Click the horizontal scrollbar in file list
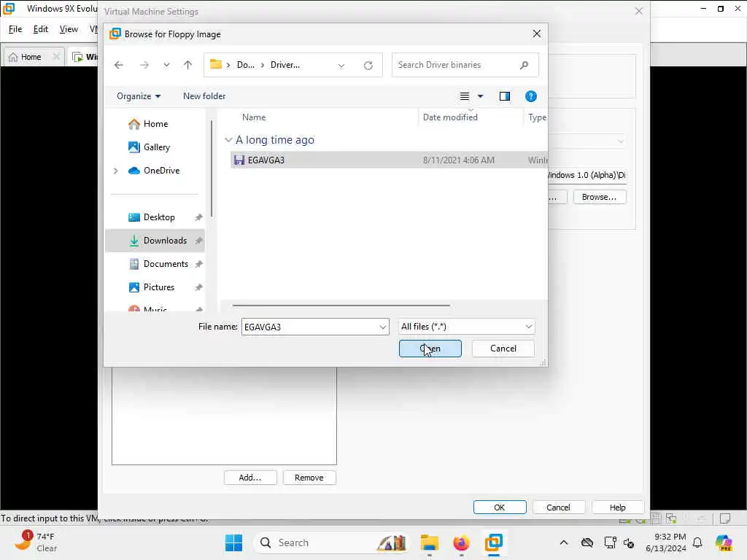This screenshot has width=747, height=560. pos(341,306)
